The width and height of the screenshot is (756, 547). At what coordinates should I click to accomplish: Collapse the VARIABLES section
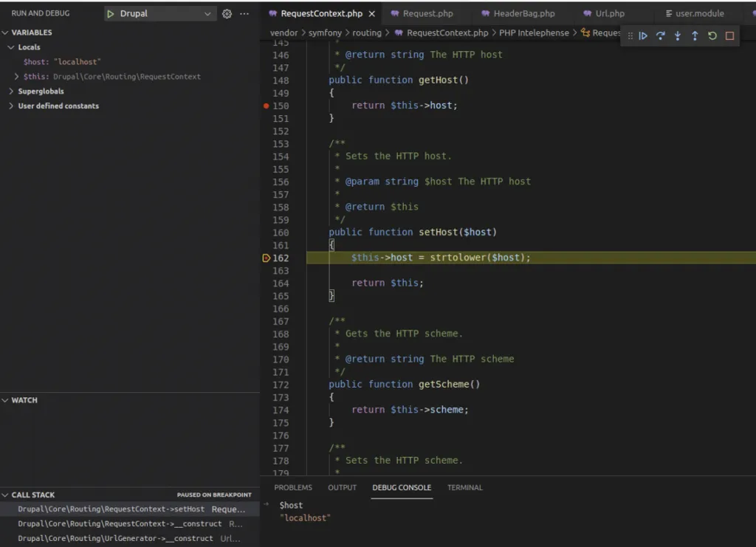(x=5, y=32)
